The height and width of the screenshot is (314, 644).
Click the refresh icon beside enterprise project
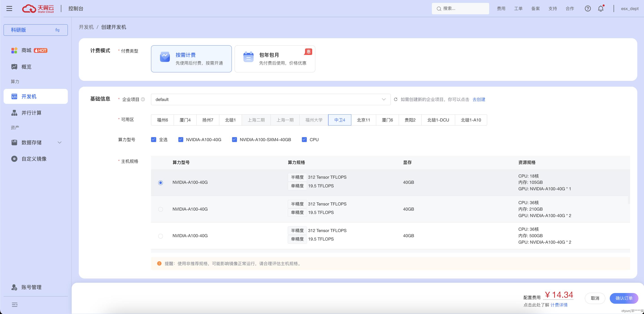coord(395,99)
